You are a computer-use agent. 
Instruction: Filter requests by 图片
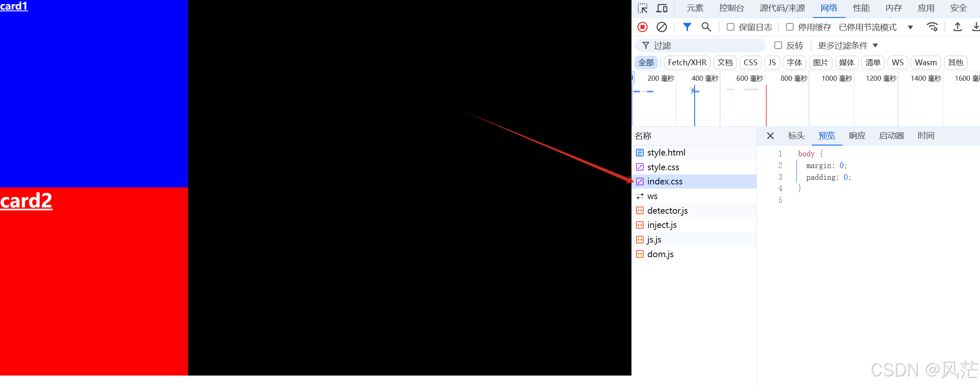[821, 62]
